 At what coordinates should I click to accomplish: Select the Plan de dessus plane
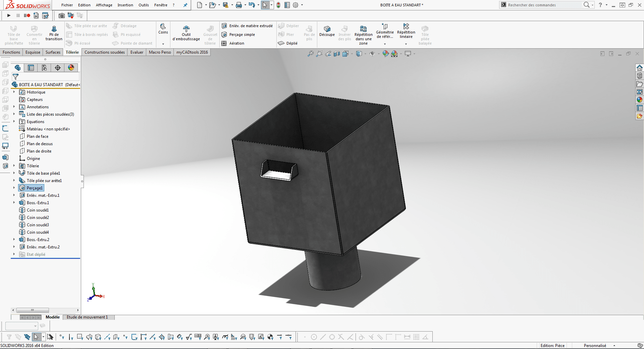click(x=40, y=143)
